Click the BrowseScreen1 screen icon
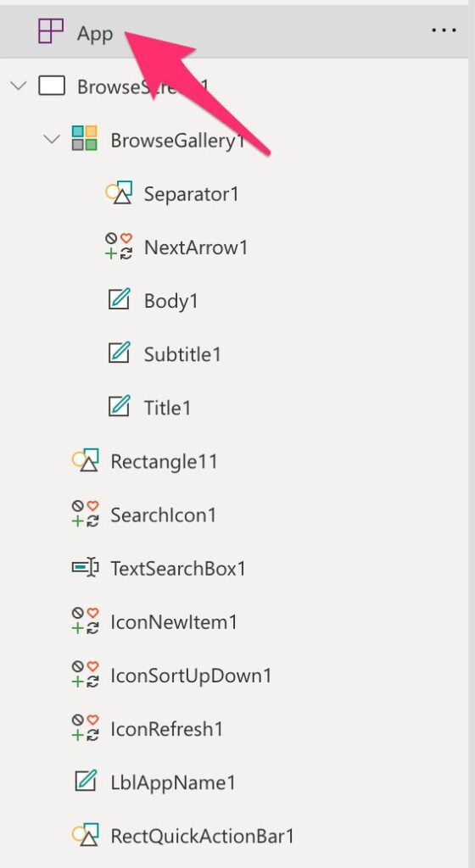Screen dimensions: 475x868 pos(52,86)
